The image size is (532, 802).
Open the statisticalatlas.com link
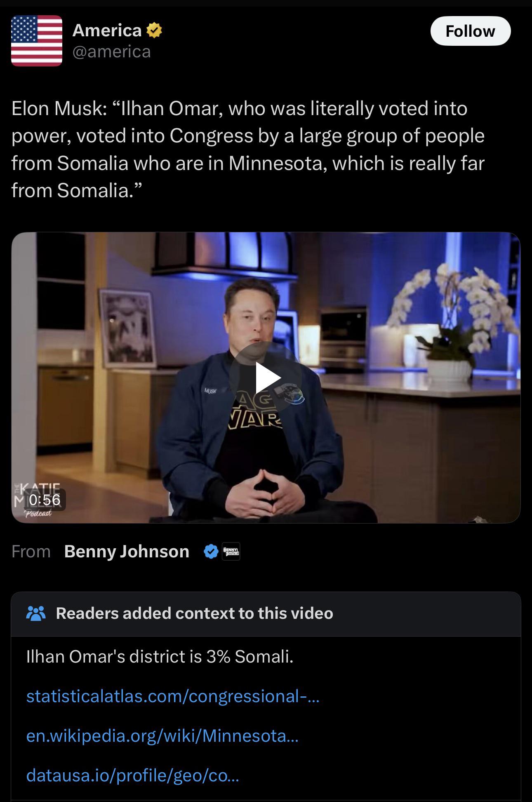(173, 696)
